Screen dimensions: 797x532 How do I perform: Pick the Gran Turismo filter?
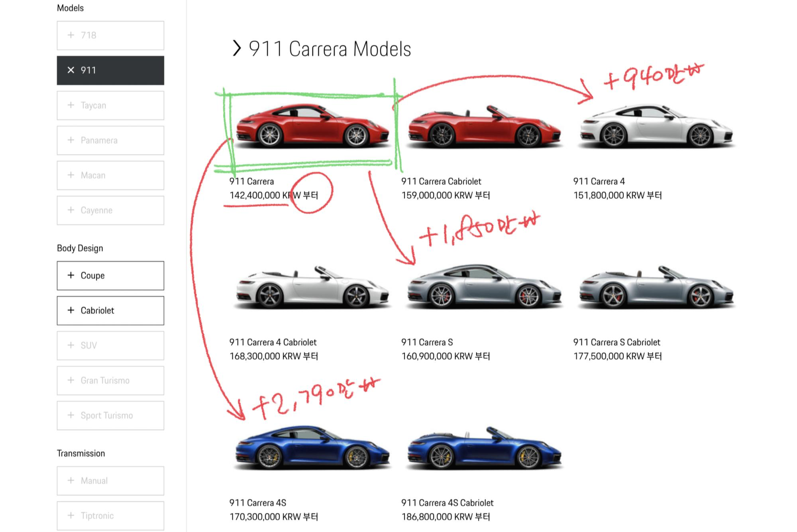point(110,381)
